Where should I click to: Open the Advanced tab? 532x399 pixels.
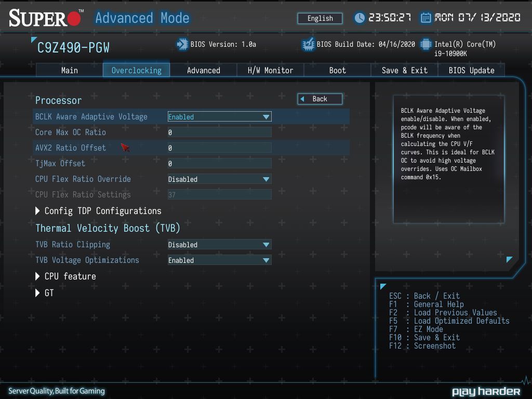(x=204, y=70)
